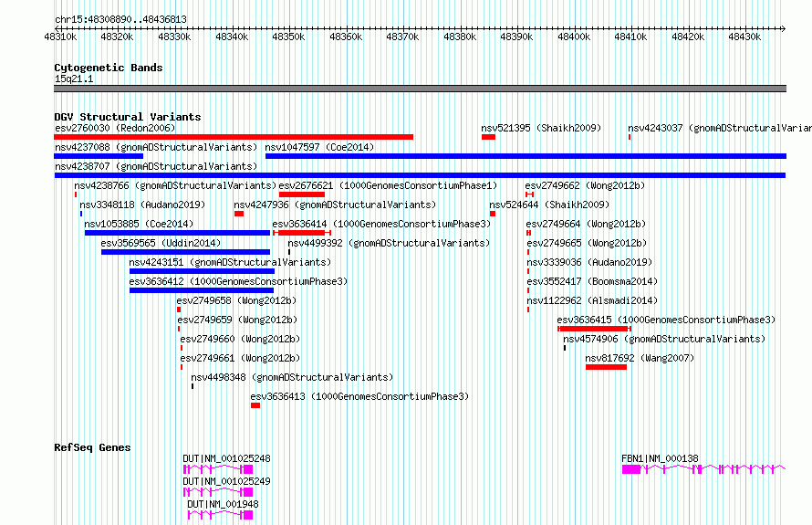Image resolution: width=812 pixels, height=525 pixels.
Task: Select the red nsv4247936 variant block
Action: (x=239, y=214)
